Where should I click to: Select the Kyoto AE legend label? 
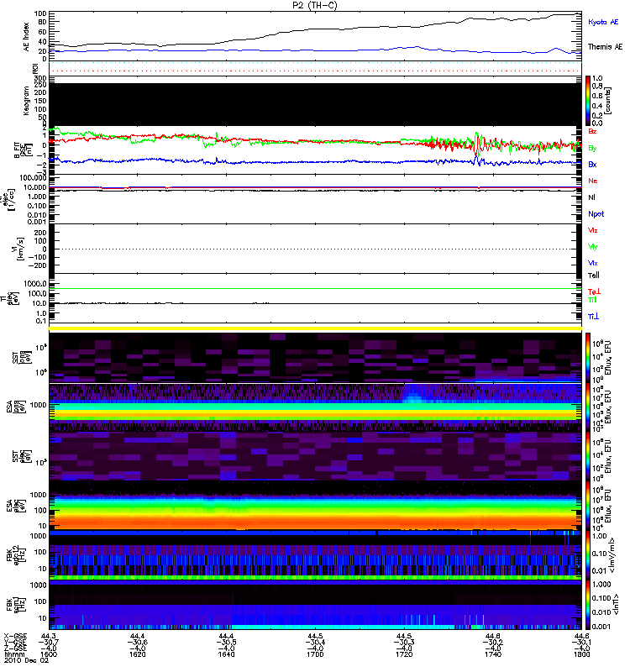pyautogui.click(x=603, y=22)
